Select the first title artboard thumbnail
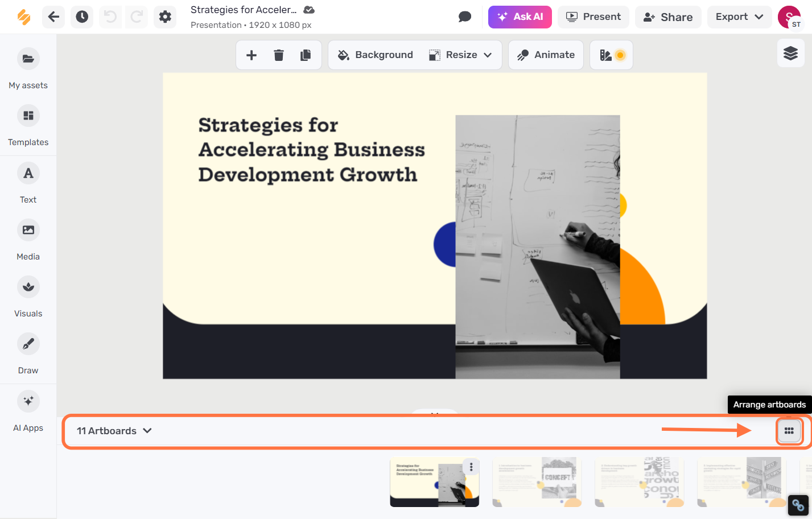The image size is (812, 519). (434, 482)
